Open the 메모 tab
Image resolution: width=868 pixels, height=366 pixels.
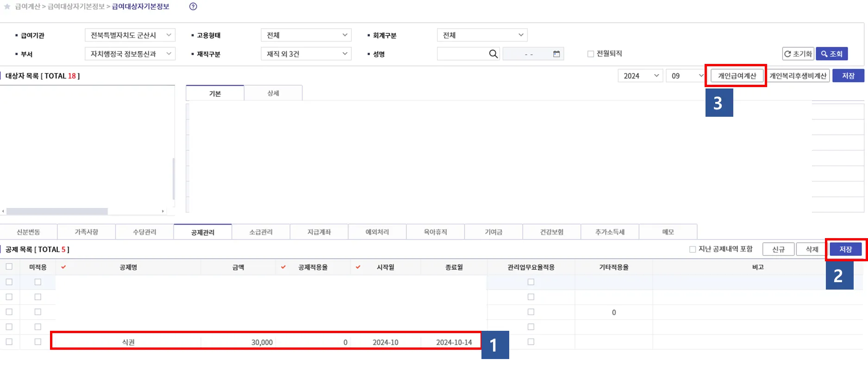tap(668, 232)
